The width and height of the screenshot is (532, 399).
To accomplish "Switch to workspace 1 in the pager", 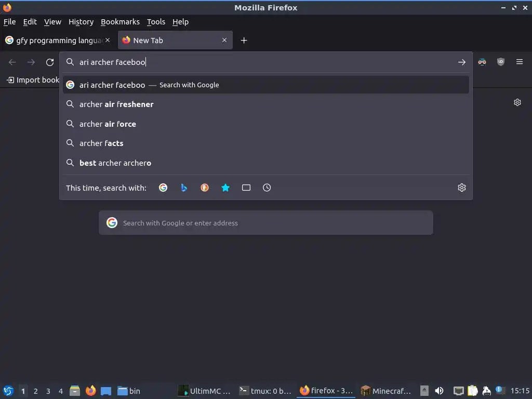I will tap(23, 391).
